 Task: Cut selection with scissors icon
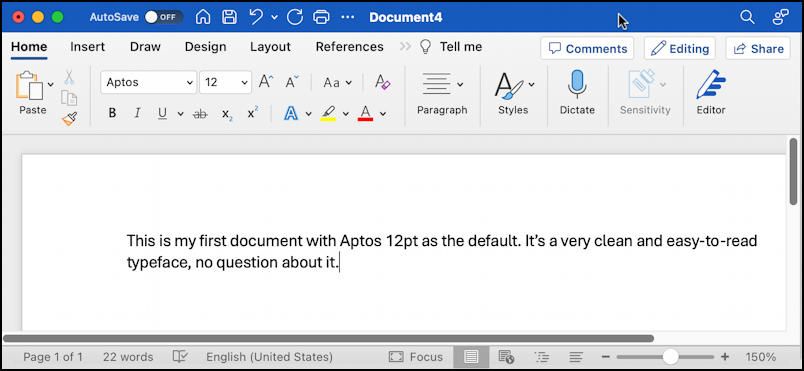69,77
